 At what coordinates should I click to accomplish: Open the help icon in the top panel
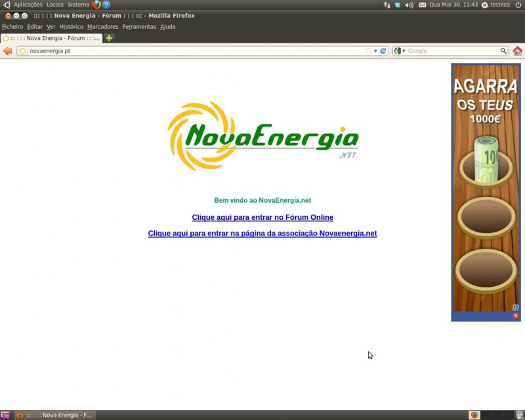point(106,5)
